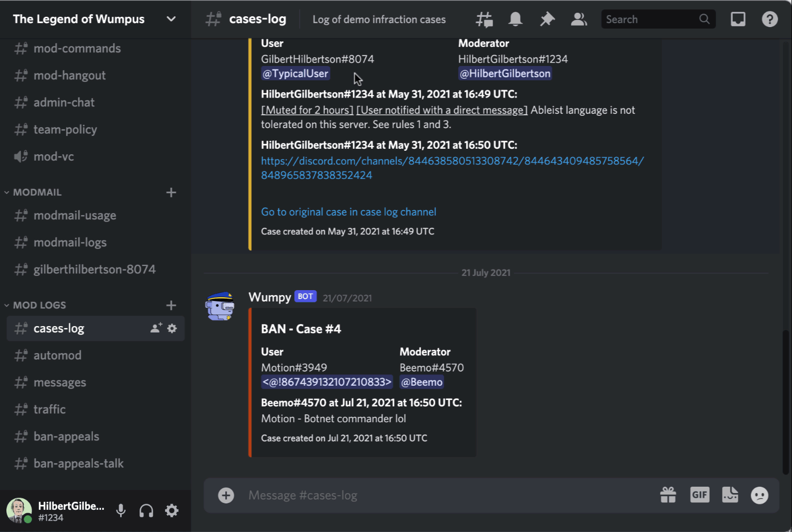Screen dimensions: 792x532
Task: Open notification settings bell icon
Action: (515, 19)
